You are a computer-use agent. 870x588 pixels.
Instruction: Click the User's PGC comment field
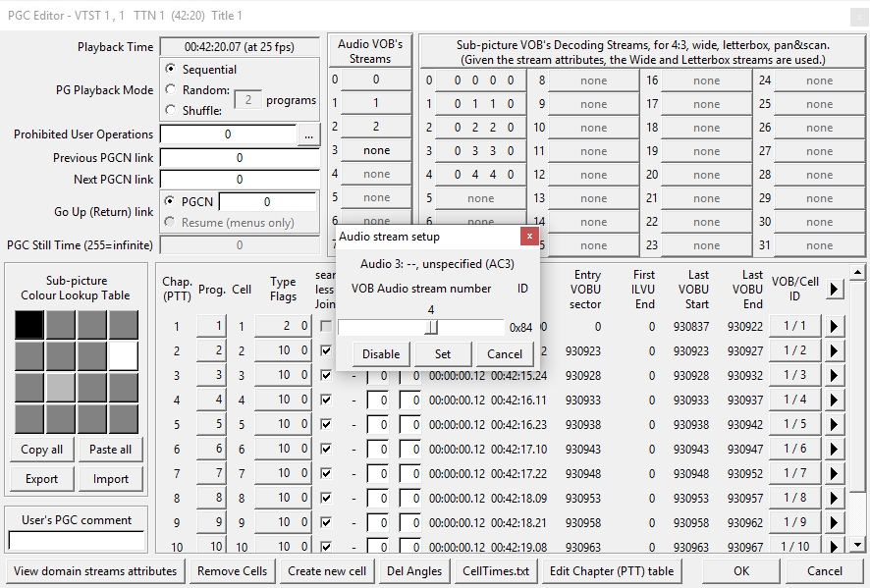click(x=77, y=541)
